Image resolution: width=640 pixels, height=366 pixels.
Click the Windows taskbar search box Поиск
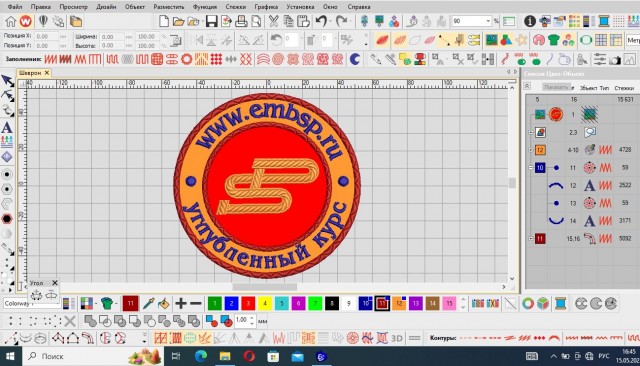click(x=74, y=356)
